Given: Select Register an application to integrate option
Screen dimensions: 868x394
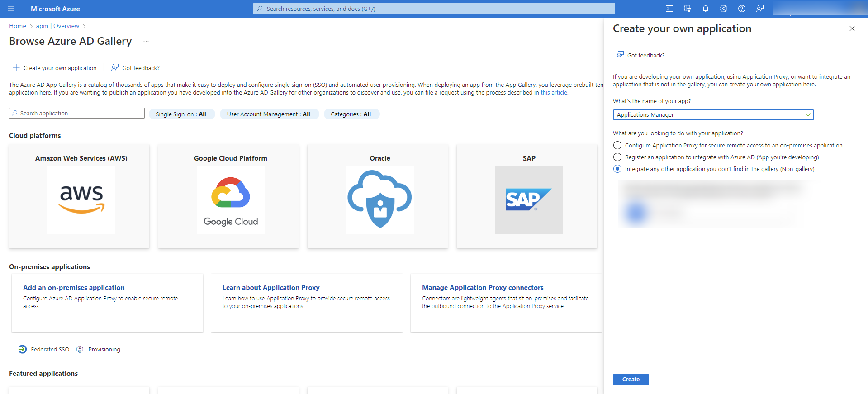Looking at the screenshot, I should 617,157.
